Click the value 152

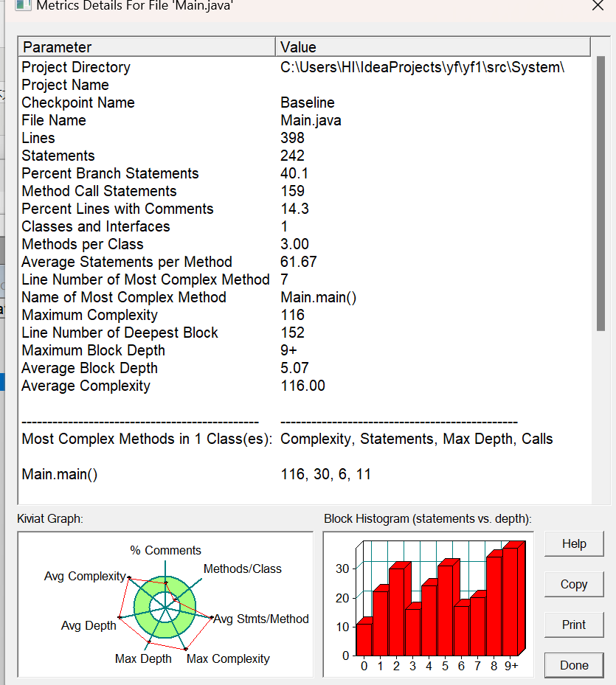[292, 333]
